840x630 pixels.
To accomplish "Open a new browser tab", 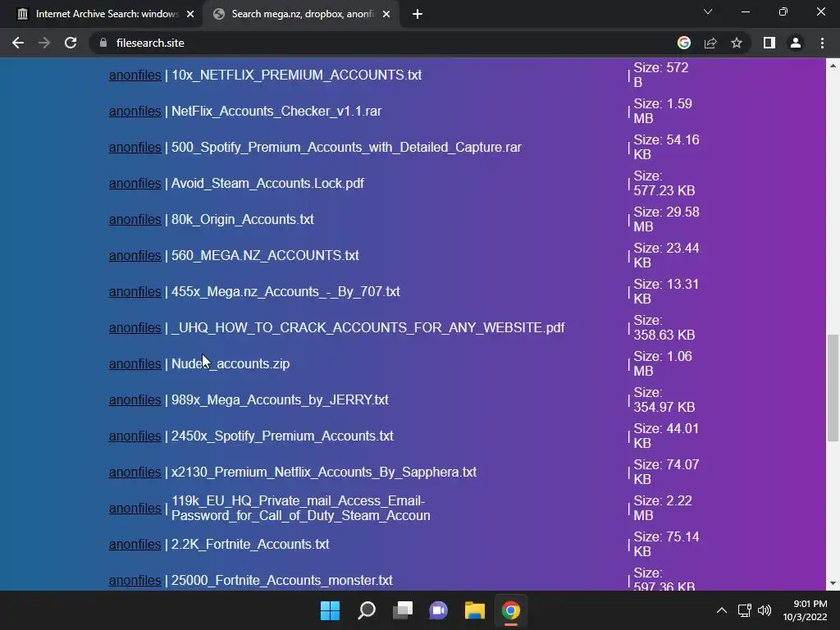I will click(418, 14).
